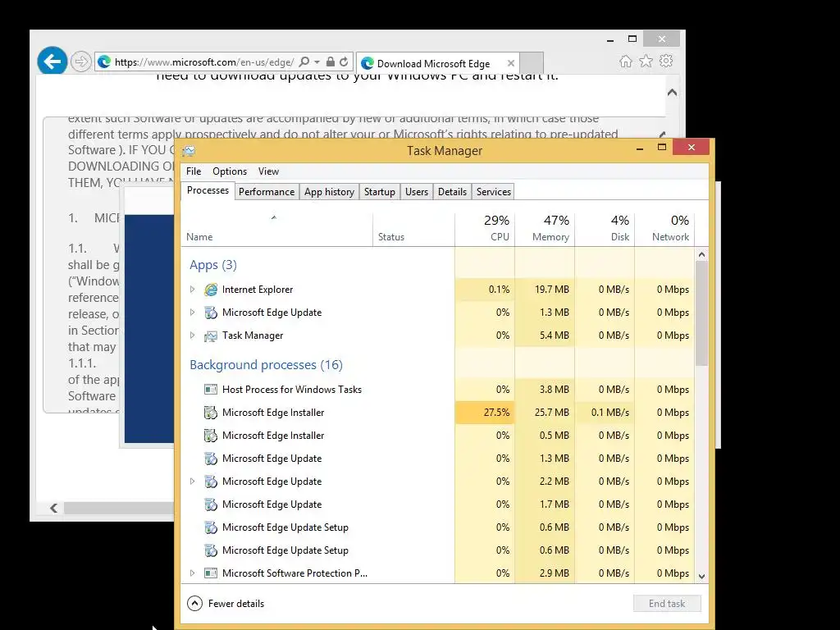Click the Apps (3) group heading

click(x=212, y=265)
